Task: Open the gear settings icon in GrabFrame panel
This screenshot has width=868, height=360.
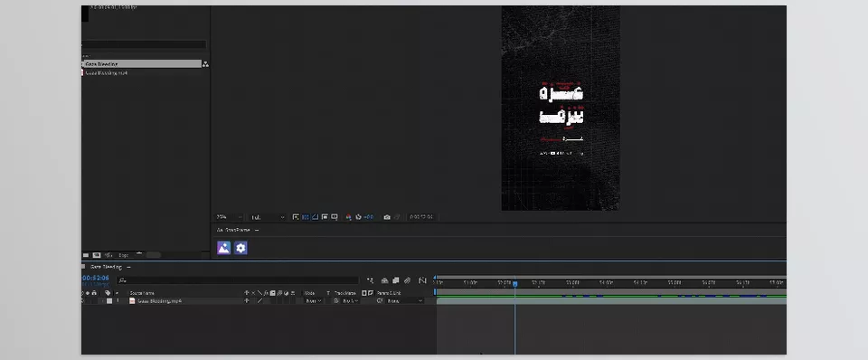Action: (241, 248)
